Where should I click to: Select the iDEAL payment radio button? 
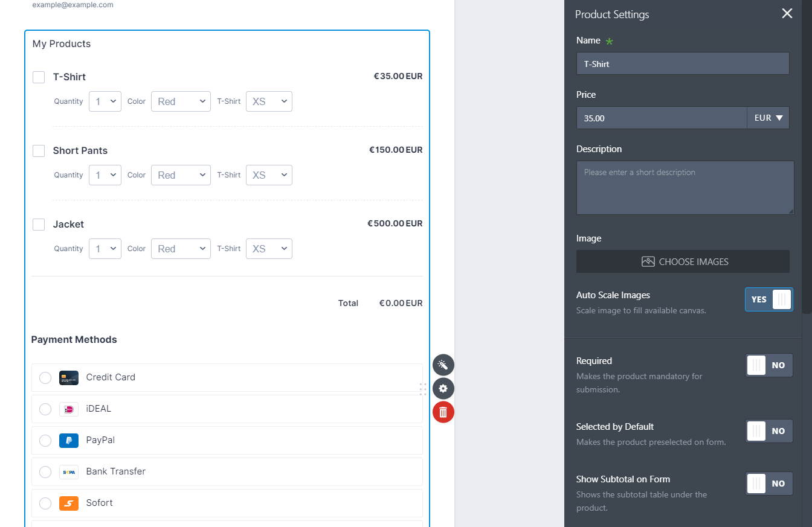pos(45,409)
